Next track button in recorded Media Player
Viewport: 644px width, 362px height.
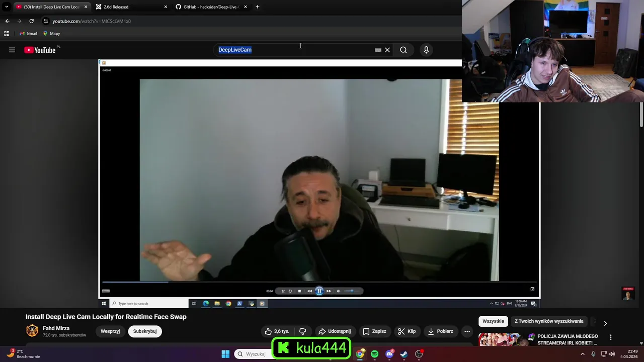329,291
